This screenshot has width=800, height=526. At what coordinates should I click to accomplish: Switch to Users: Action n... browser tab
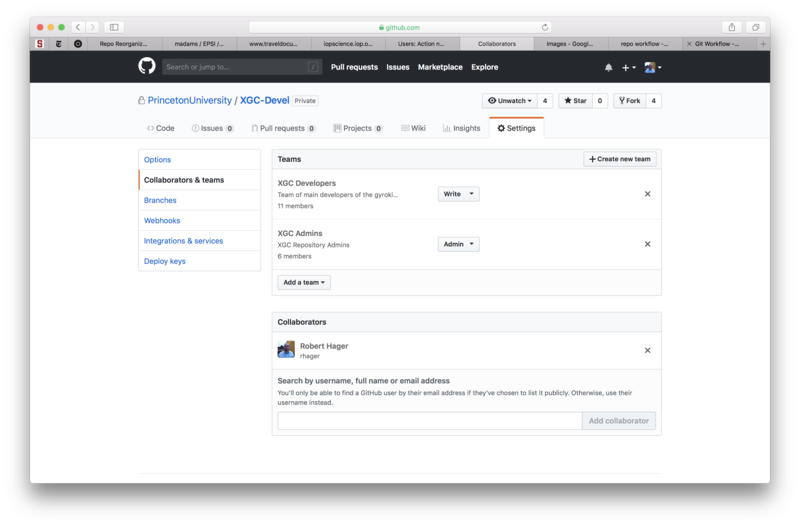421,44
